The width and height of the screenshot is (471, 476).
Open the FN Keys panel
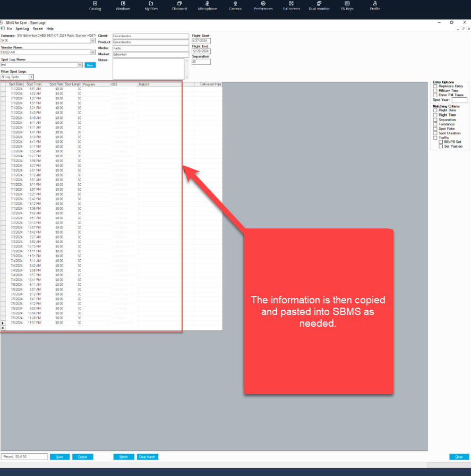pyautogui.click(x=347, y=5)
